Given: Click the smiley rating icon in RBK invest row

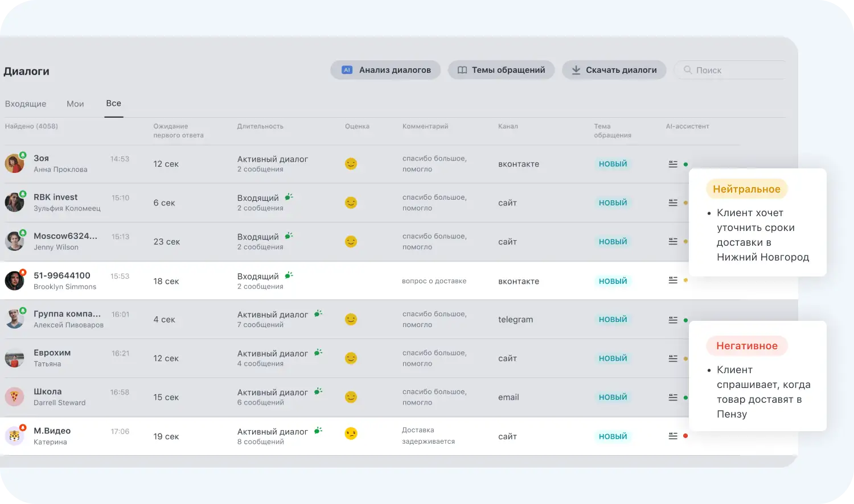Looking at the screenshot, I should (351, 203).
